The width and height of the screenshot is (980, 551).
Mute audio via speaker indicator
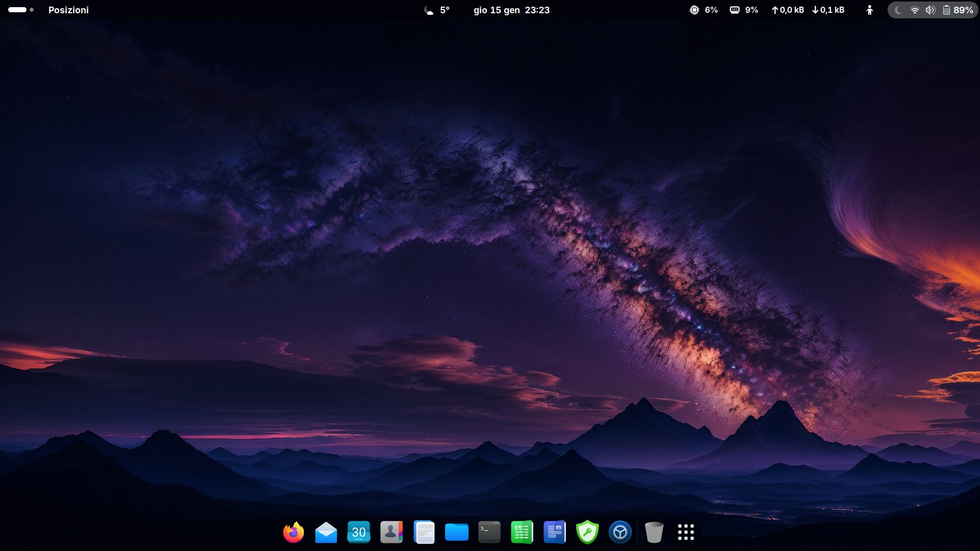(930, 10)
